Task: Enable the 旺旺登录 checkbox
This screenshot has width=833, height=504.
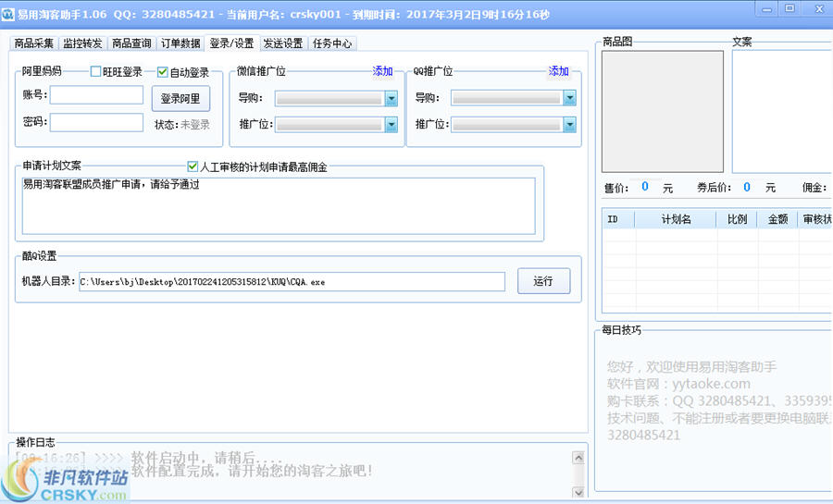Action: coord(95,71)
